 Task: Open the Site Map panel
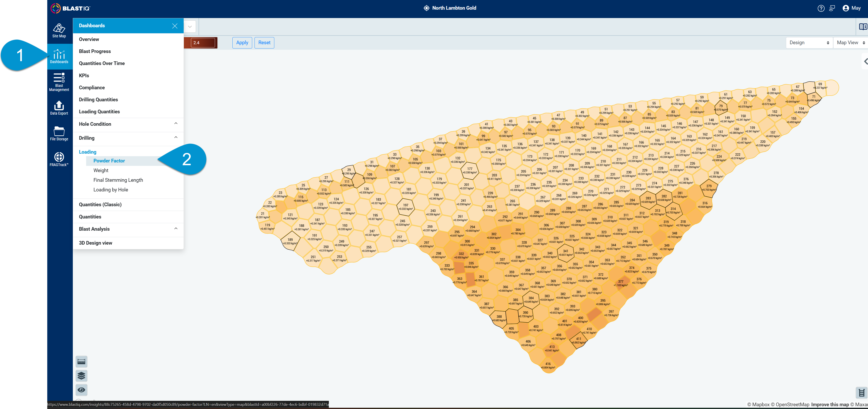click(x=59, y=31)
